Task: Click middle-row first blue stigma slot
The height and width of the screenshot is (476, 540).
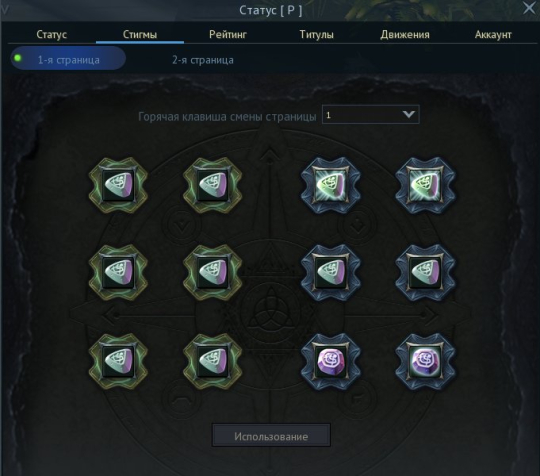Action: point(331,273)
